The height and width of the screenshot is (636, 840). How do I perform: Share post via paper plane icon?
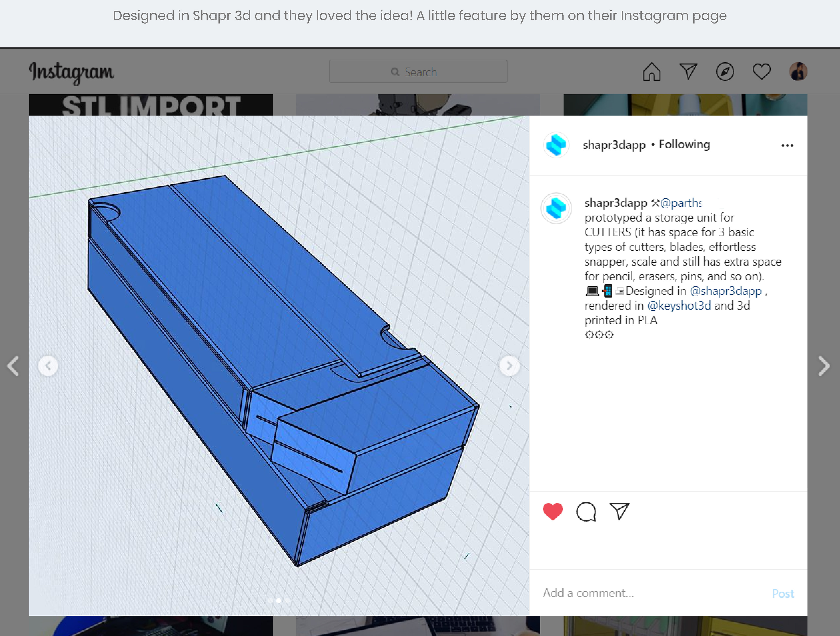tap(619, 511)
